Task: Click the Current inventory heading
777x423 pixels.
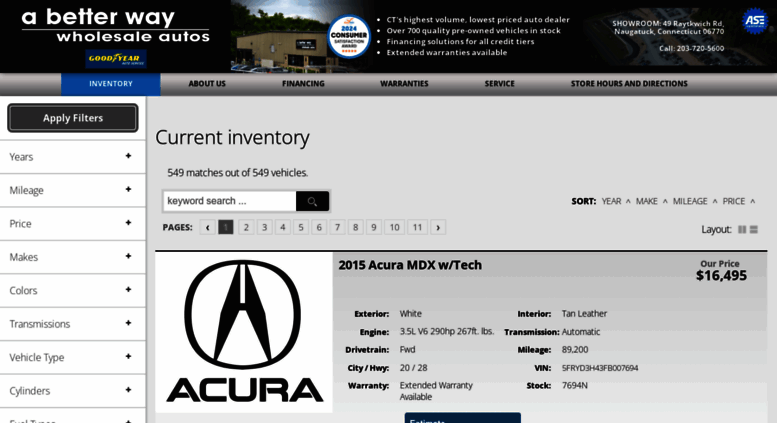Action: coord(232,138)
